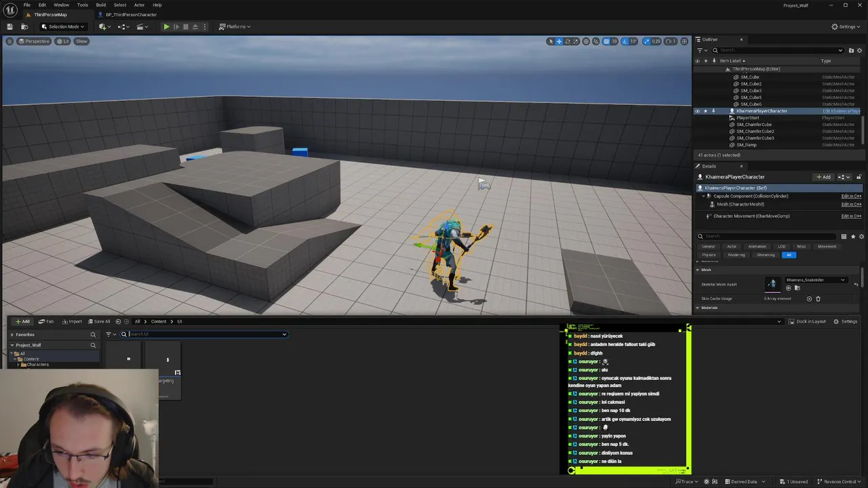Select Mesh (CharacterMesh0) component
The image size is (868, 488).
(741, 204)
